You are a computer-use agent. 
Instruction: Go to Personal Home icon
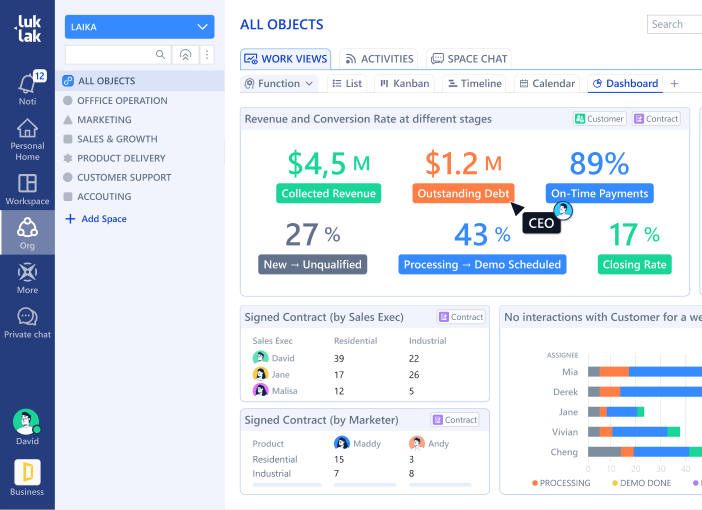click(27, 130)
